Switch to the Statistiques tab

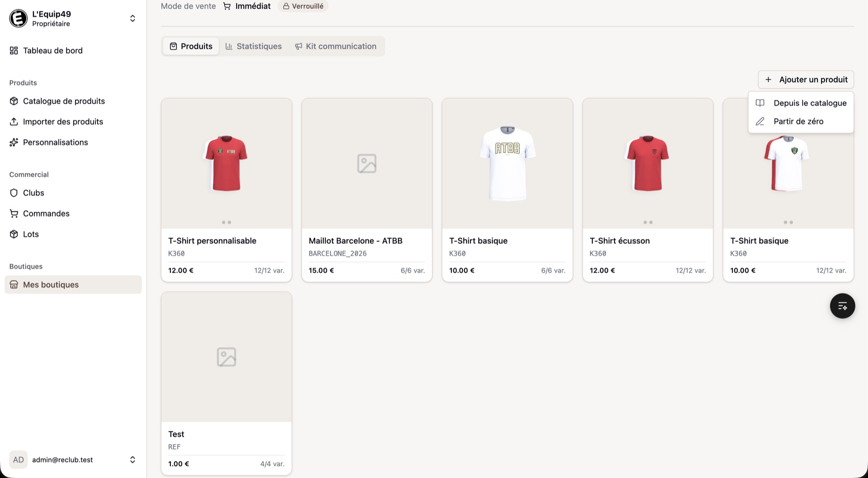coord(254,47)
